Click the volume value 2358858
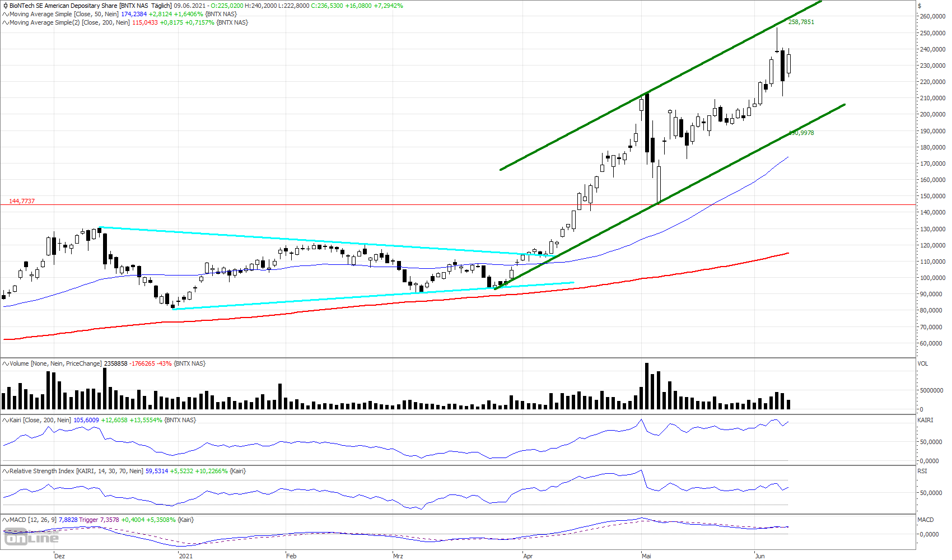The height and width of the screenshot is (560, 952). [x=116, y=363]
